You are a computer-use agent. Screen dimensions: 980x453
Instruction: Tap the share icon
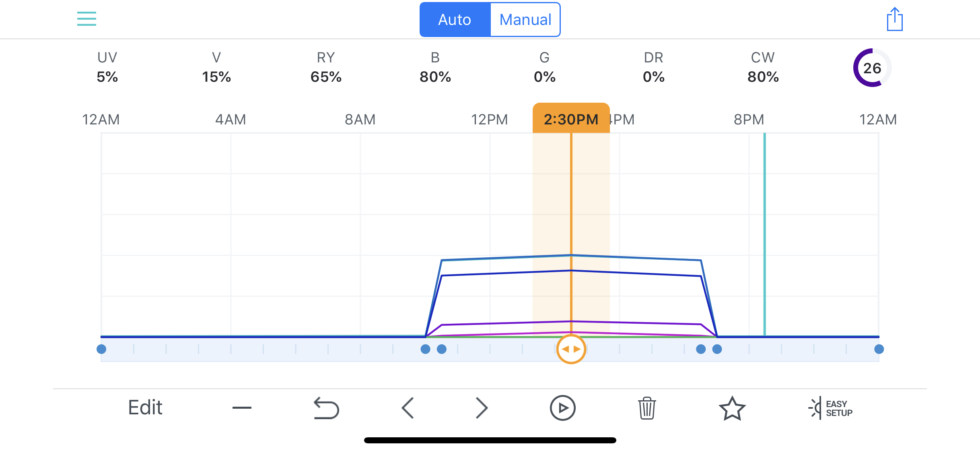[895, 19]
